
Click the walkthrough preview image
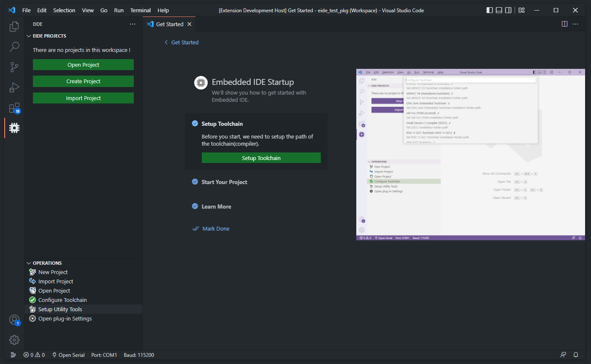[x=471, y=155]
